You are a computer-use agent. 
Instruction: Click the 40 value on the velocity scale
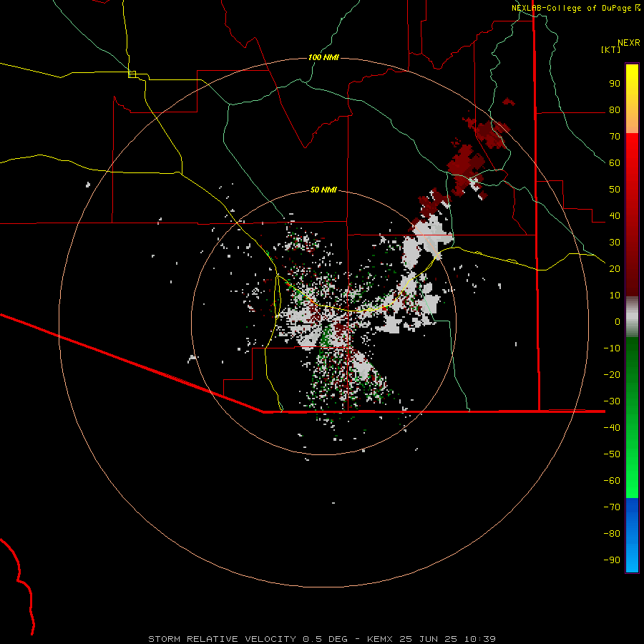(615, 215)
